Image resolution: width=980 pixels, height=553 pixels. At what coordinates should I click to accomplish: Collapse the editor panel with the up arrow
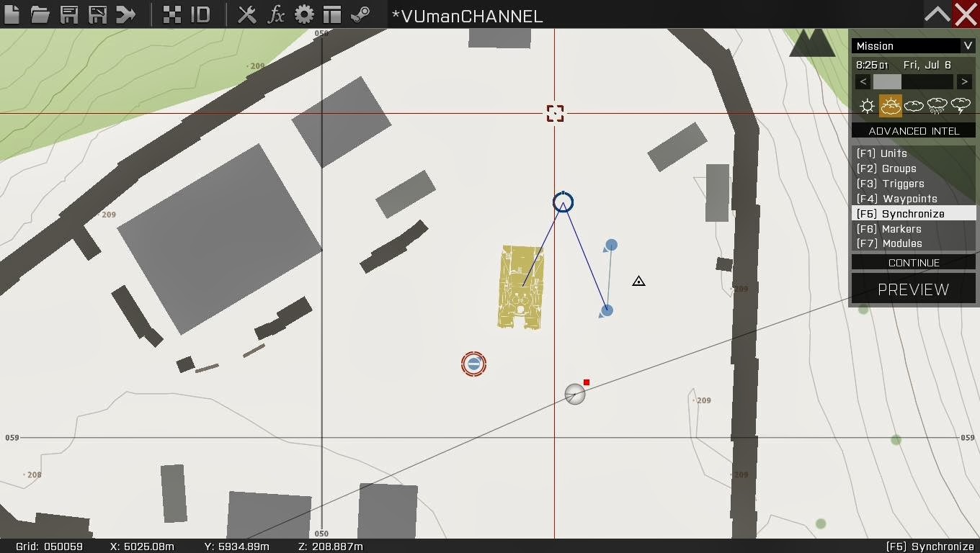coord(937,14)
